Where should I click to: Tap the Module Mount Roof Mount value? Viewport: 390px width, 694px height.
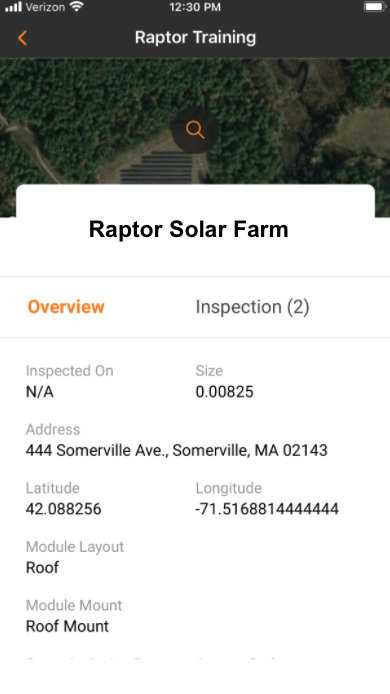[67, 626]
